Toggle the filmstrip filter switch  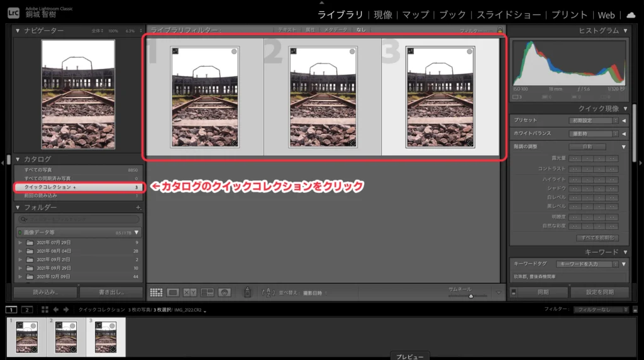[635, 310]
